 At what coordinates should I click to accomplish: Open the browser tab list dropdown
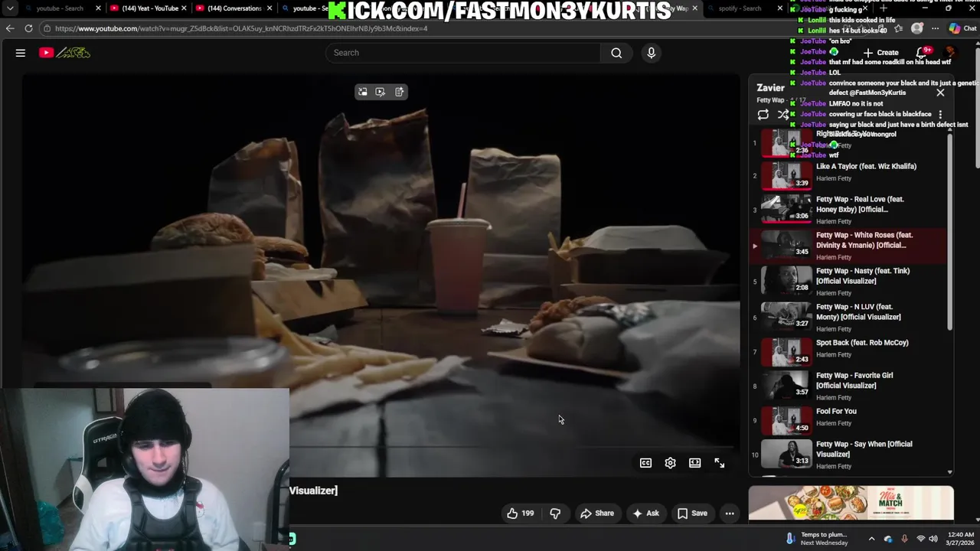click(10, 8)
